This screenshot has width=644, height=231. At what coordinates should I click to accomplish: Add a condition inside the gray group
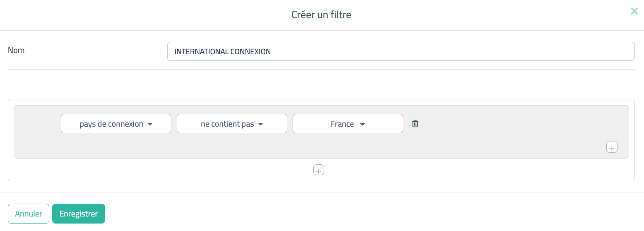(612, 147)
